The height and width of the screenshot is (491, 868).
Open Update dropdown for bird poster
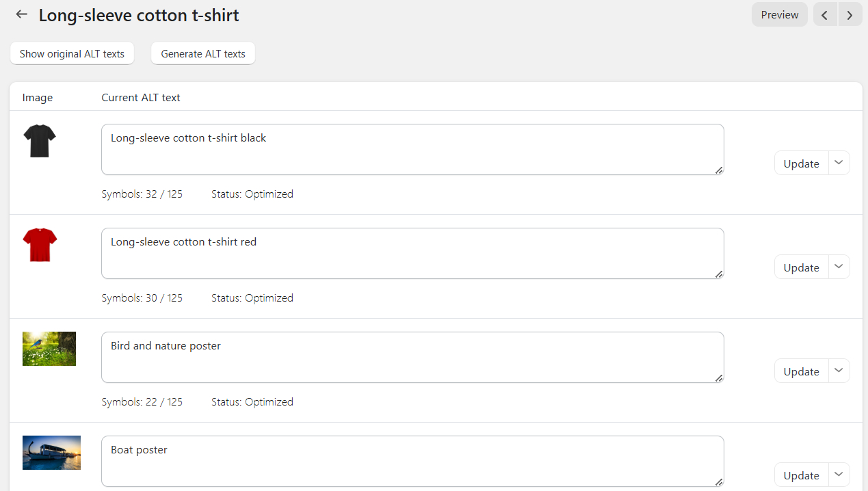coord(839,371)
